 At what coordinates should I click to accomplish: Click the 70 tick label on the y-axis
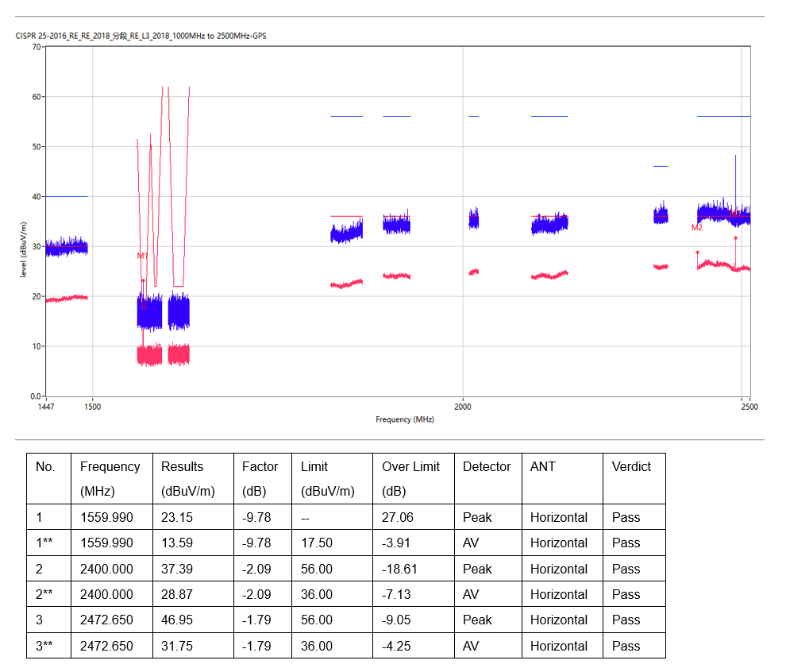click(x=36, y=47)
